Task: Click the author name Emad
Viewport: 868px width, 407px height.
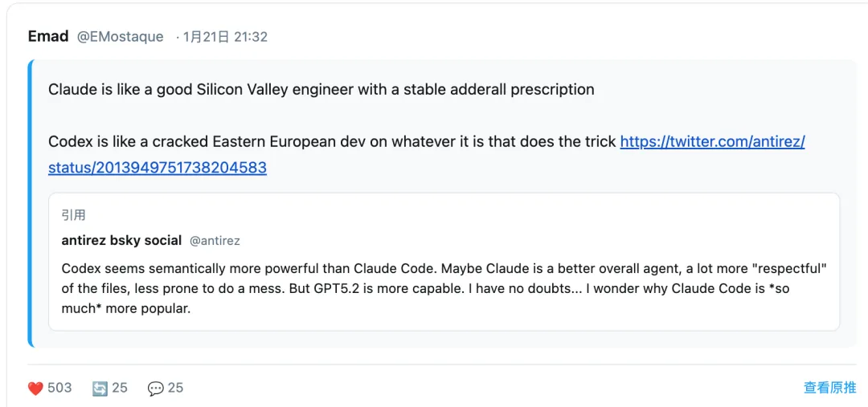Action: [x=48, y=36]
